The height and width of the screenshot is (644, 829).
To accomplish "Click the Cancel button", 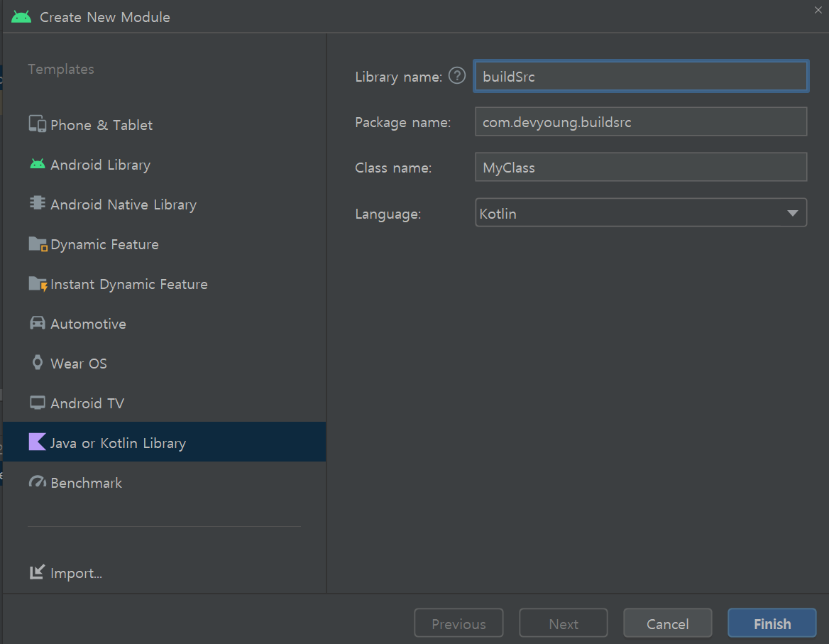I will (667, 623).
